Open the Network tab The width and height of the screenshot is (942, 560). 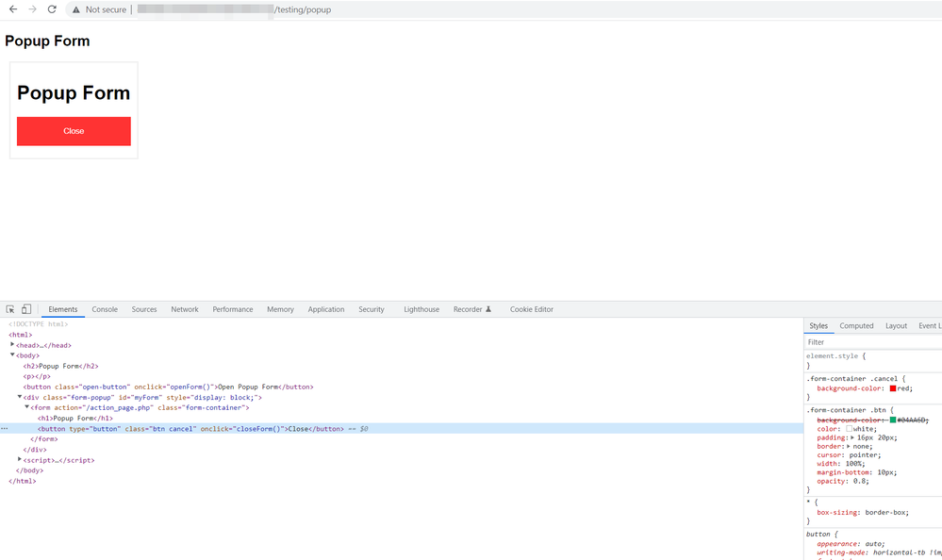point(185,309)
